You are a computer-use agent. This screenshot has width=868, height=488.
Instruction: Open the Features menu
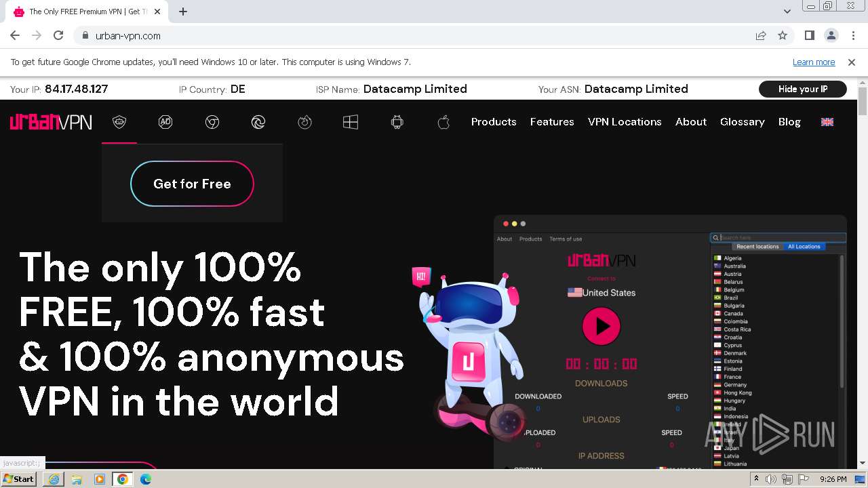click(x=552, y=122)
